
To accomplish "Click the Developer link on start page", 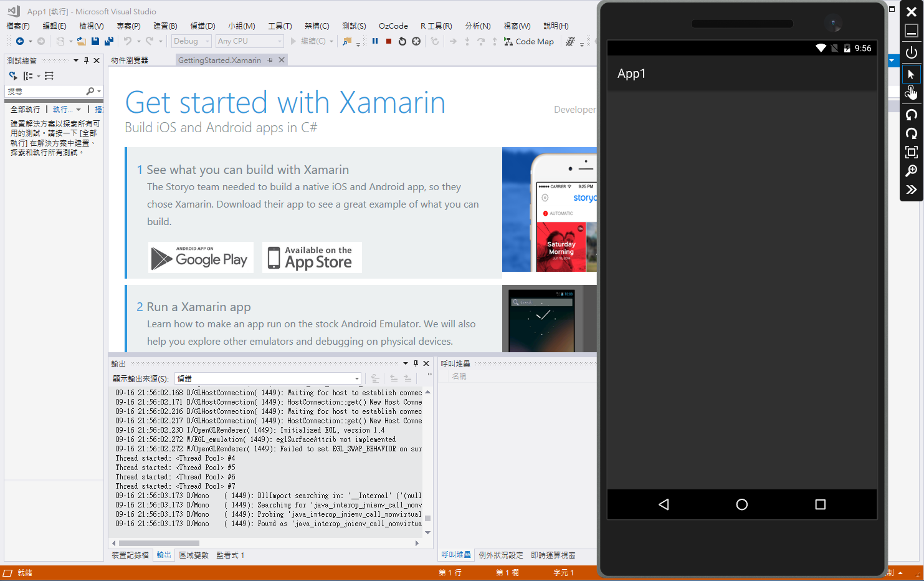I will pyautogui.click(x=574, y=110).
